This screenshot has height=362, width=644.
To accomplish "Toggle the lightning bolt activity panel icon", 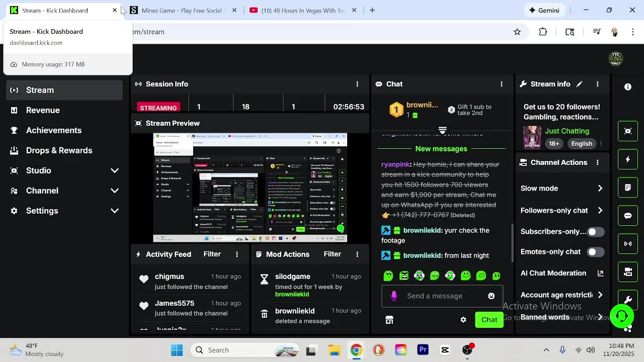I will 628,159.
